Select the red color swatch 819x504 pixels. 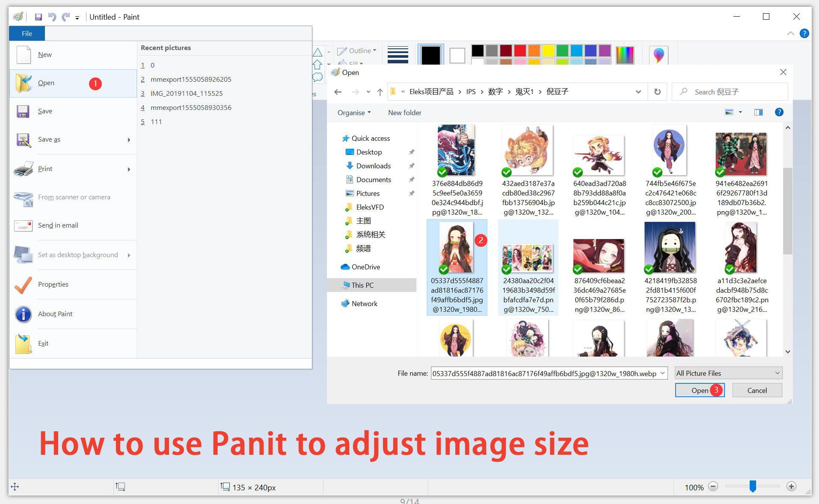point(519,50)
